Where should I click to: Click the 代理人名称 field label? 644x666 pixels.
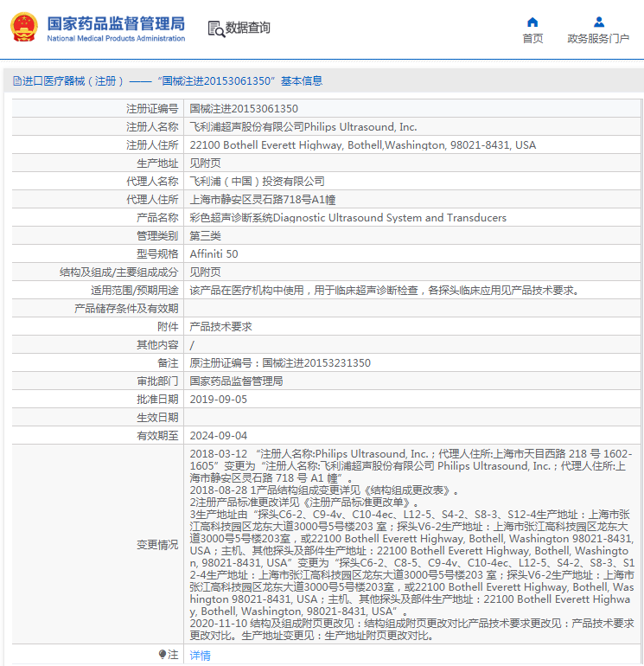(152, 182)
